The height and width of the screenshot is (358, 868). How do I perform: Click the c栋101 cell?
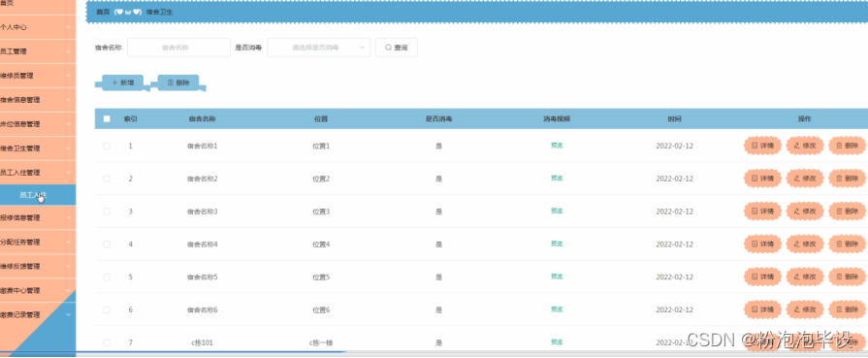pos(202,342)
